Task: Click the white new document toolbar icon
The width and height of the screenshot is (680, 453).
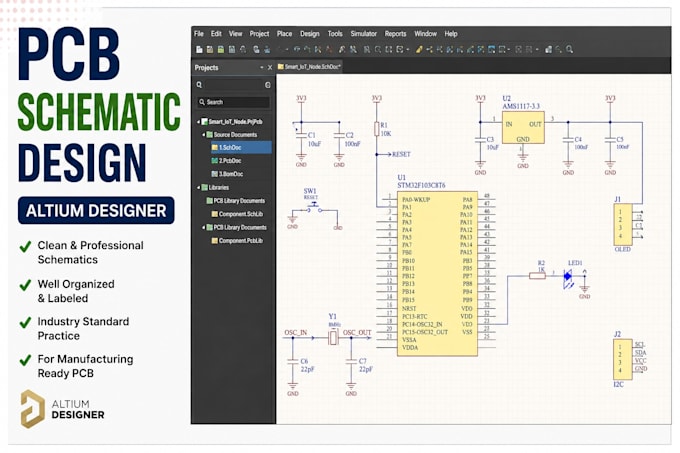Action: pos(199,49)
